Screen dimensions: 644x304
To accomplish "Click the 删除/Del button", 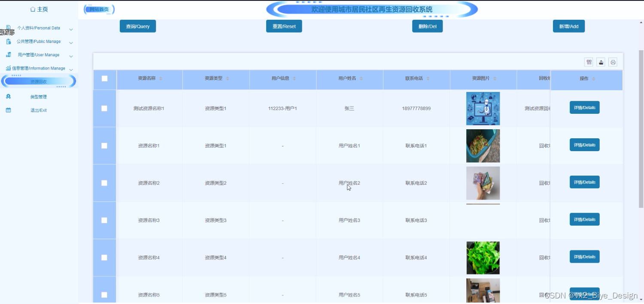I will pos(427,26).
